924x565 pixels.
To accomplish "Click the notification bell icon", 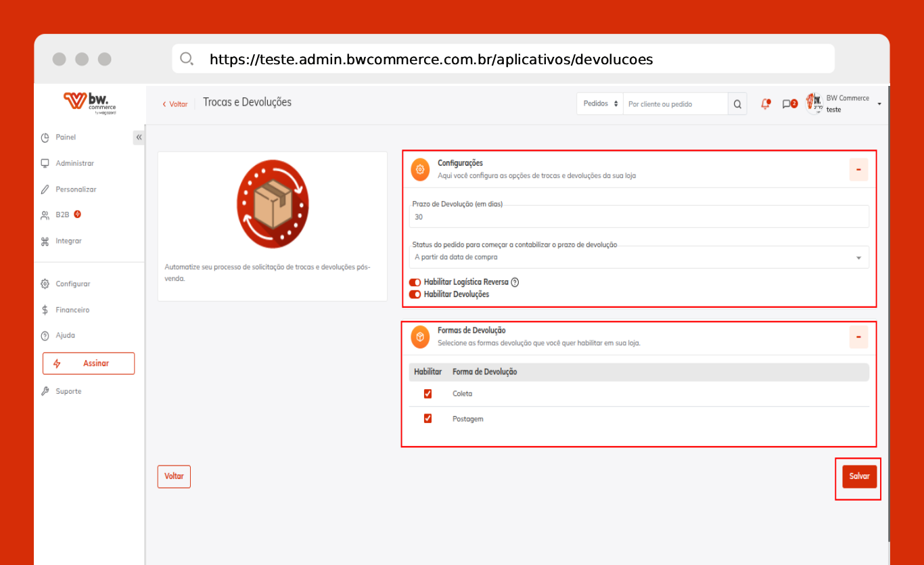I will coord(766,104).
